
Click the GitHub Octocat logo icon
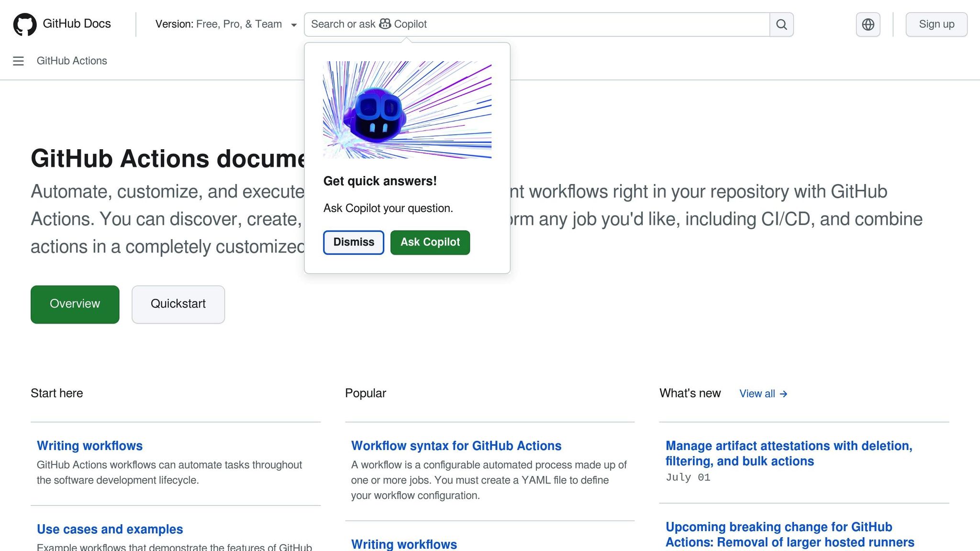tap(24, 24)
